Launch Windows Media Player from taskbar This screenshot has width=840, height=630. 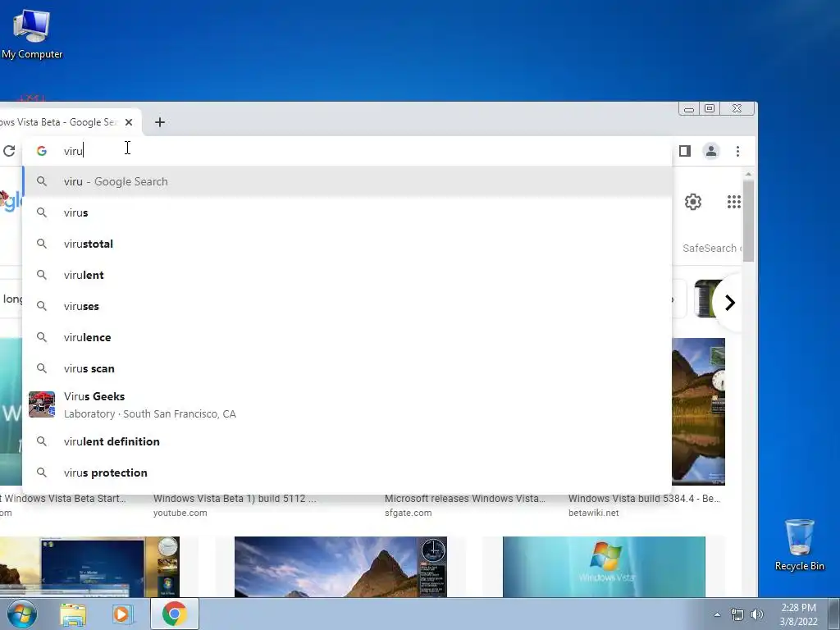[123, 614]
